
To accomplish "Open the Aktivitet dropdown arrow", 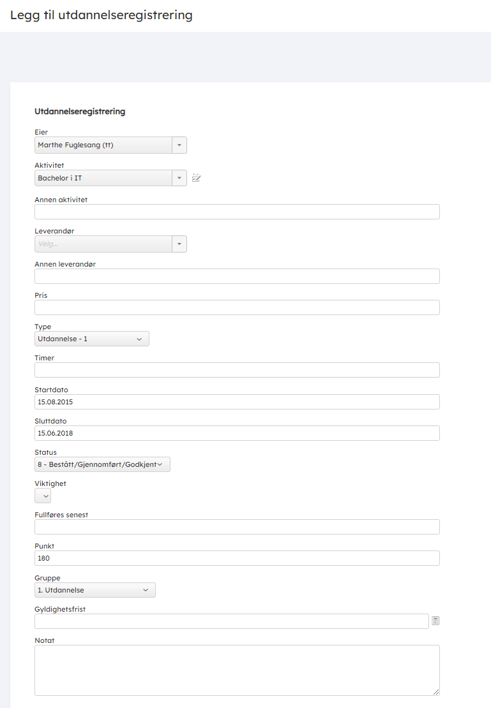I will click(179, 178).
